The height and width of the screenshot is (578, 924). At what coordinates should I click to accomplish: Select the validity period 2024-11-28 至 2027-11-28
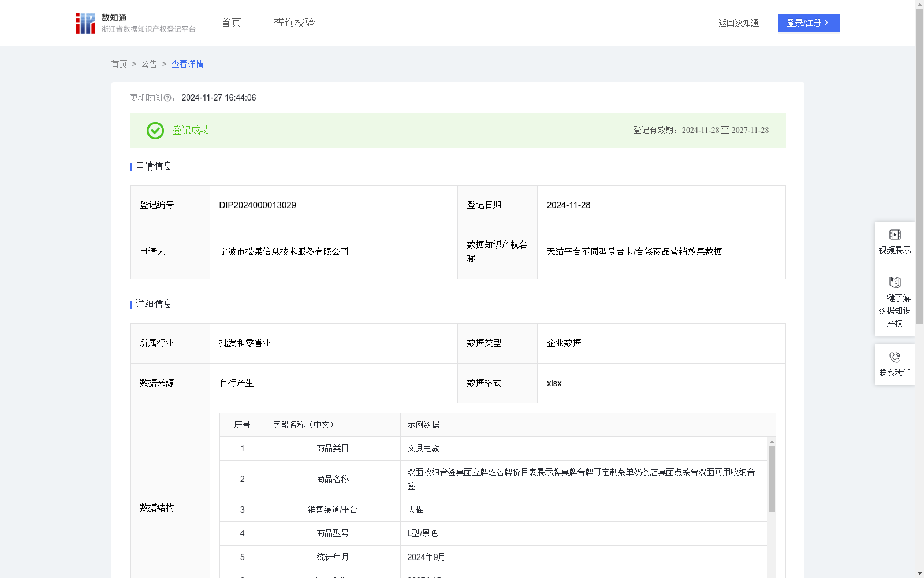pyautogui.click(x=725, y=131)
